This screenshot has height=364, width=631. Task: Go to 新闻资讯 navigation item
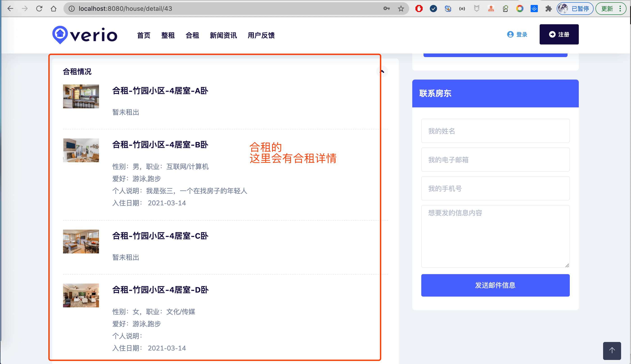223,35
